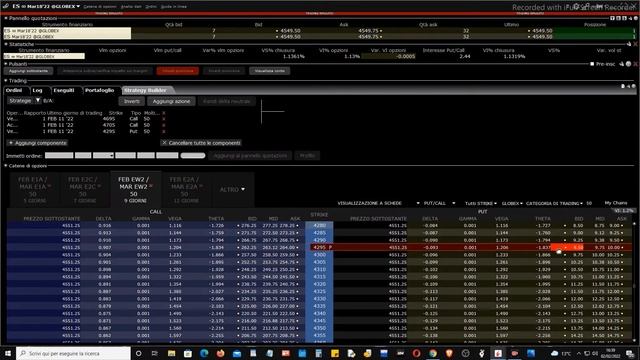Viewport: 640px width, 360px height.
Task: Select the Strategy Builder tab
Action: tap(145, 90)
